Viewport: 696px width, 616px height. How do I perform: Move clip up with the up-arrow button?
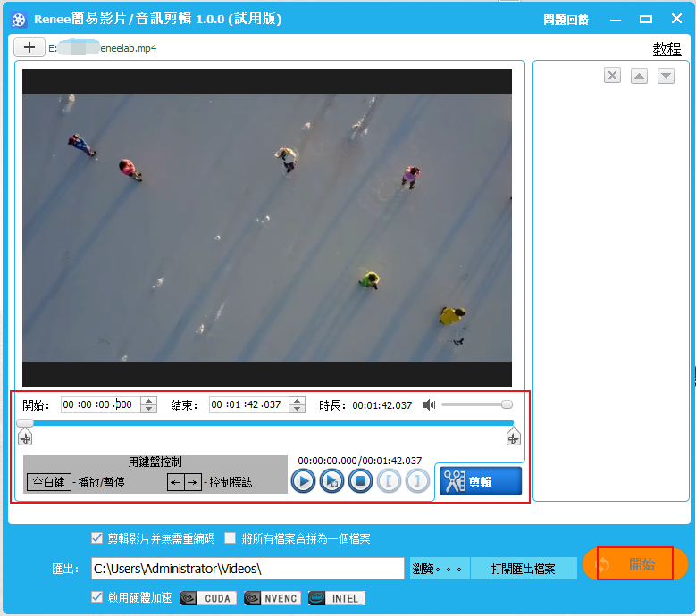(x=639, y=75)
